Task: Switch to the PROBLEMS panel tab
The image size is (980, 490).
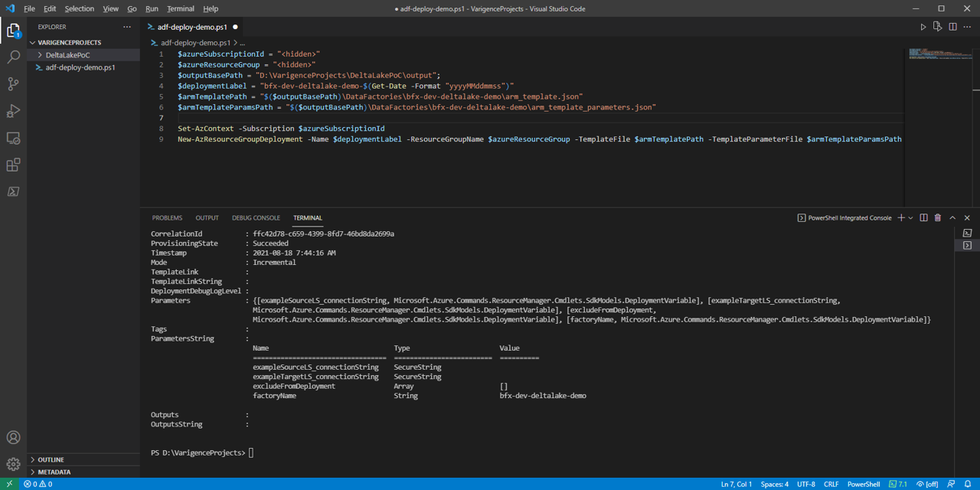Action: click(167, 218)
